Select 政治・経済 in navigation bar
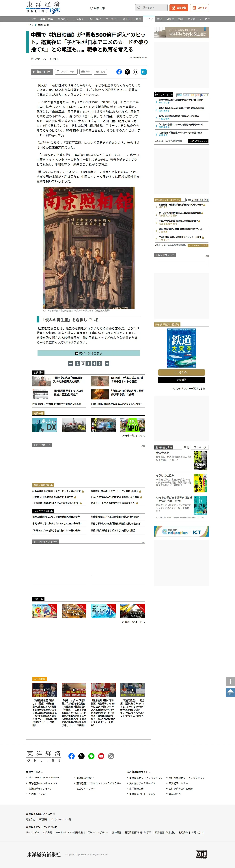235x868 pixels. pyautogui.click(x=94, y=19)
